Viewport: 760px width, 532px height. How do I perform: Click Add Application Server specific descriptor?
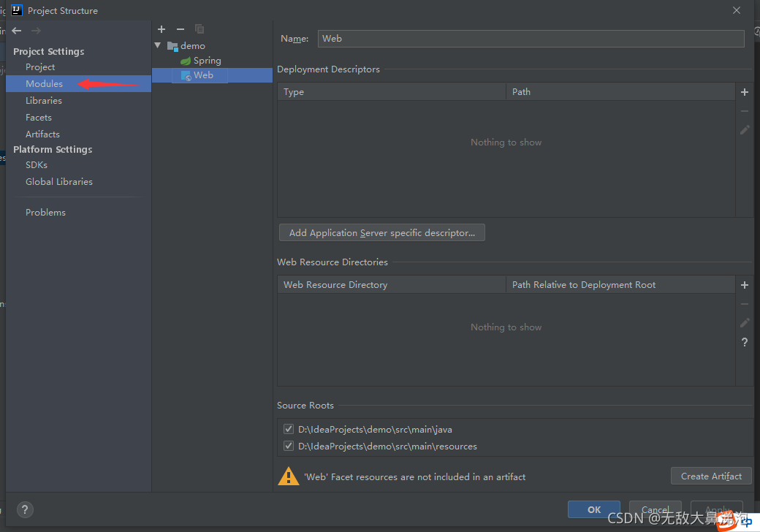382,232
